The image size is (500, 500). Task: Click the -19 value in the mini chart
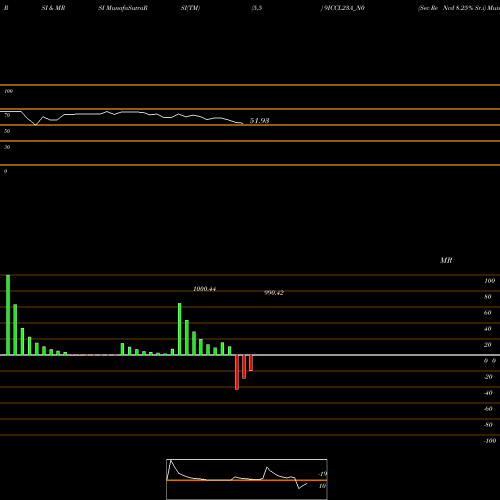(322, 474)
